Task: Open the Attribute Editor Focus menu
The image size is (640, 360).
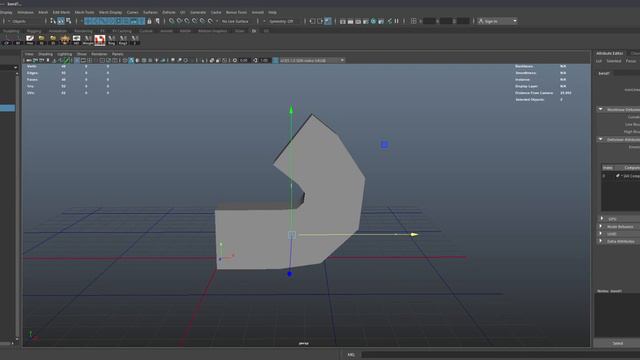Action: point(631,61)
